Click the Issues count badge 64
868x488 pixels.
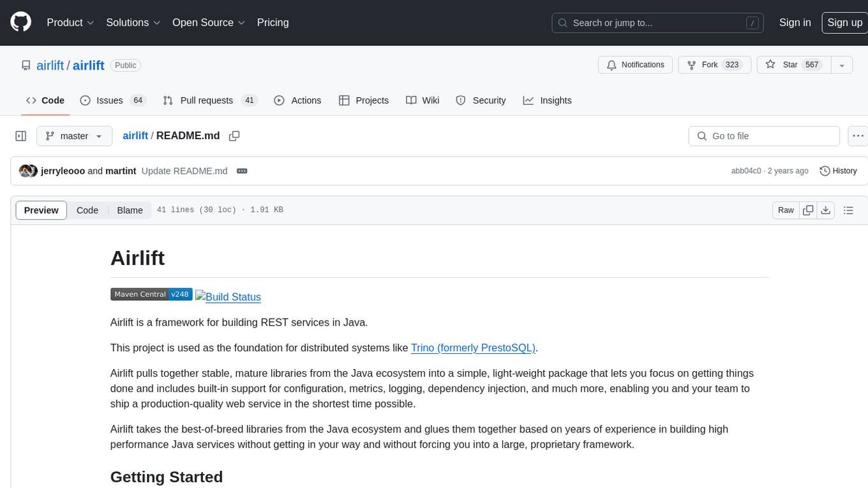click(137, 100)
